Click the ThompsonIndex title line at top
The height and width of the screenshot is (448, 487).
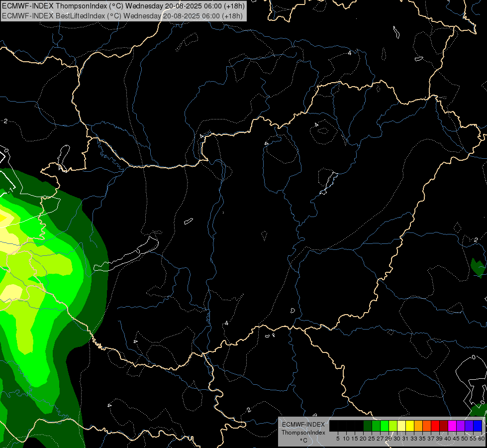point(123,6)
